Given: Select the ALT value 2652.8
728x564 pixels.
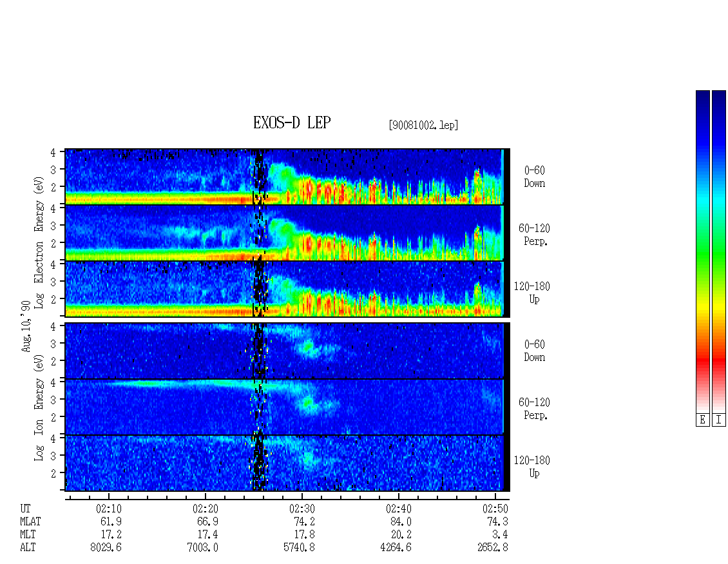Looking at the screenshot, I should click(x=493, y=548).
